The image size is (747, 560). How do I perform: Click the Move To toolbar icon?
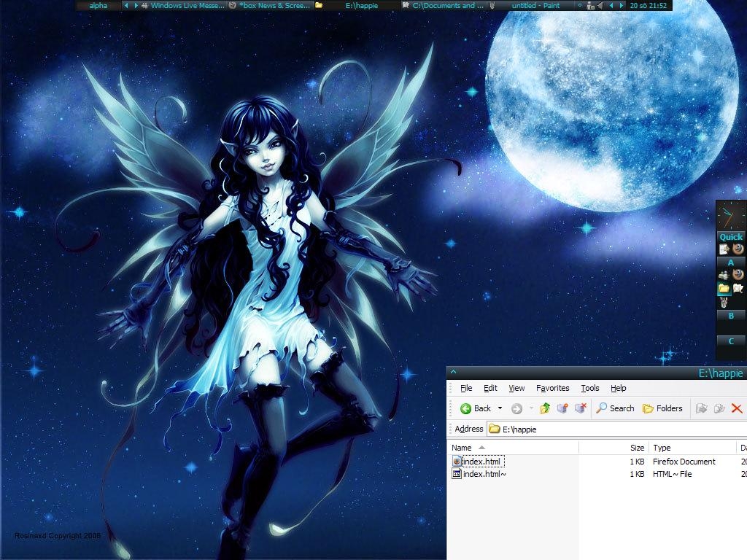pos(701,408)
